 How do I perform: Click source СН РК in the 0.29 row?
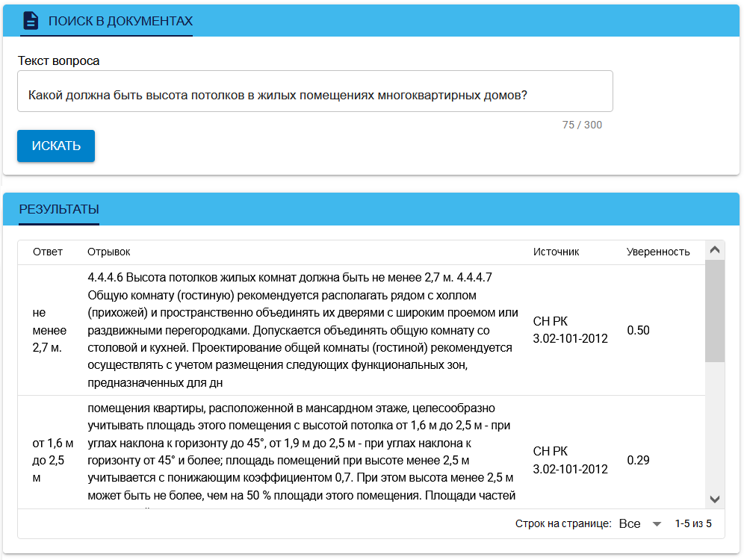[571, 460]
